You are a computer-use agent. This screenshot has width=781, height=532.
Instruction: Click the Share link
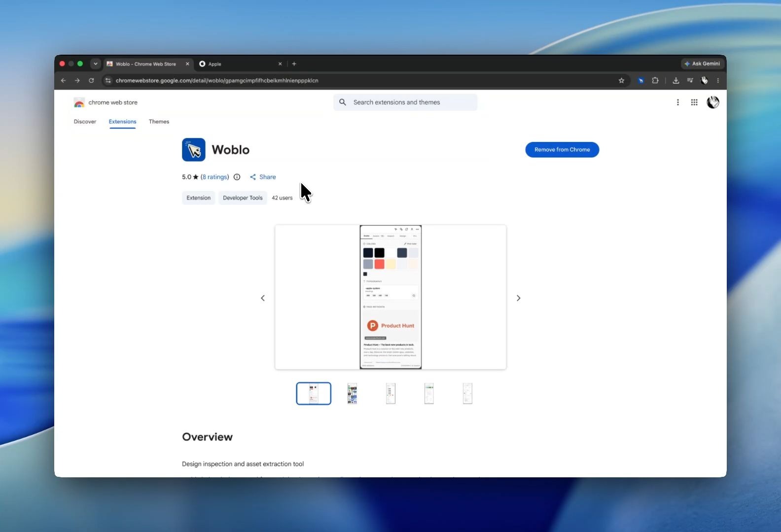pyautogui.click(x=263, y=177)
